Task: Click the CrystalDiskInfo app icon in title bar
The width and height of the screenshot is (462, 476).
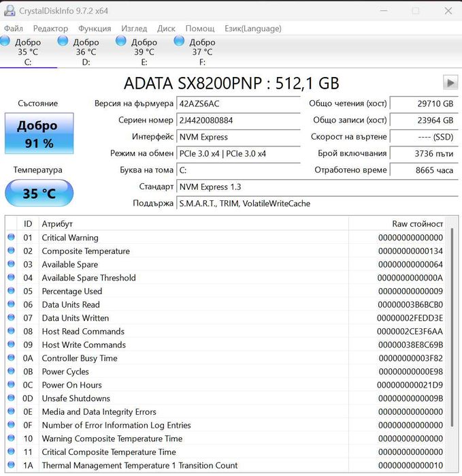Action: (9, 11)
